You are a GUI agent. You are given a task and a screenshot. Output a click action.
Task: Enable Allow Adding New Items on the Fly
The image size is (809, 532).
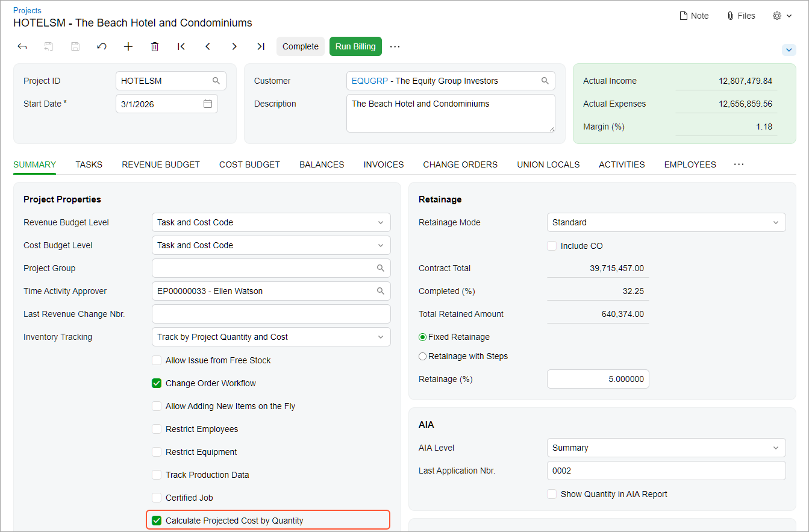[x=157, y=406]
